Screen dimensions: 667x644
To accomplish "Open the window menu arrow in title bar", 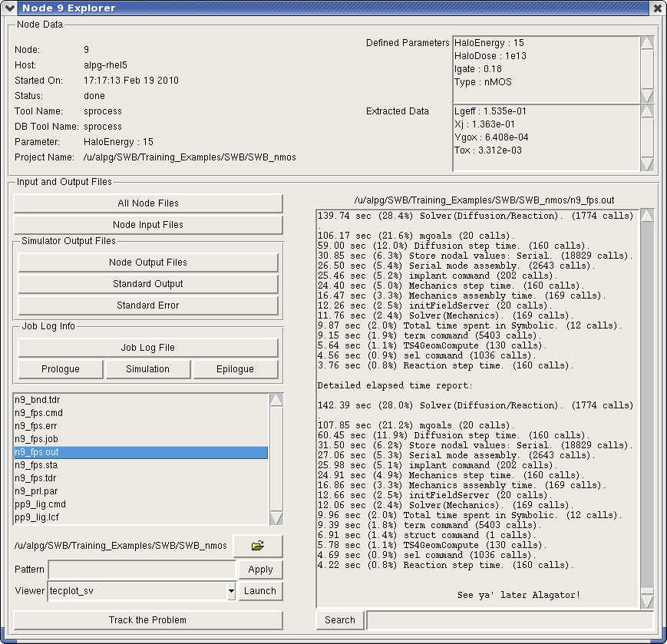I will click(x=9, y=8).
